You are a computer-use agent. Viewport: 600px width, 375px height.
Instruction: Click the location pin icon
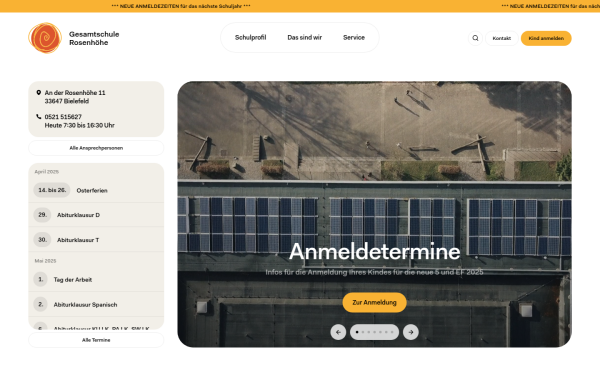click(x=39, y=93)
